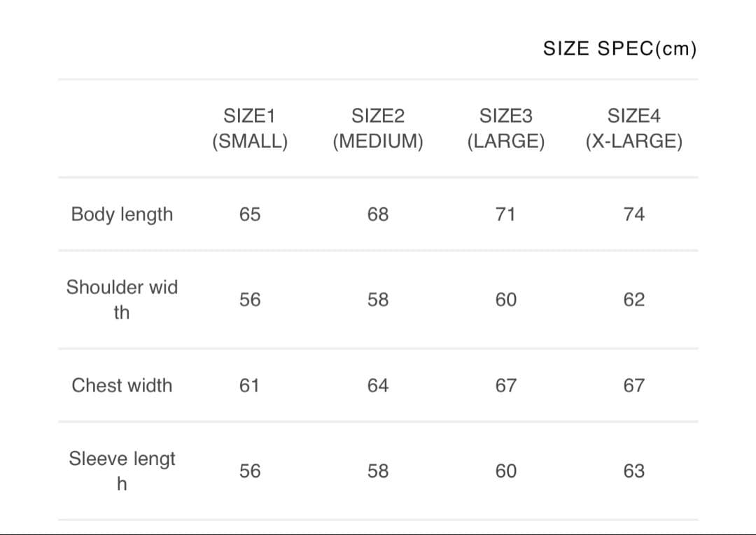The height and width of the screenshot is (535, 756).
Task: Select Sleeve length value 58 for MEDIUM
Action: click(378, 471)
